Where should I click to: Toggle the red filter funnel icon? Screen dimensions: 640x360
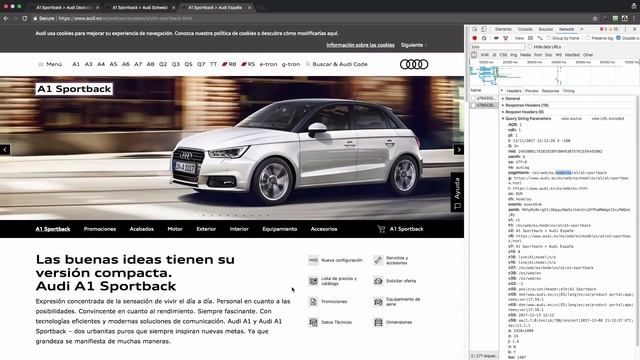506,38
